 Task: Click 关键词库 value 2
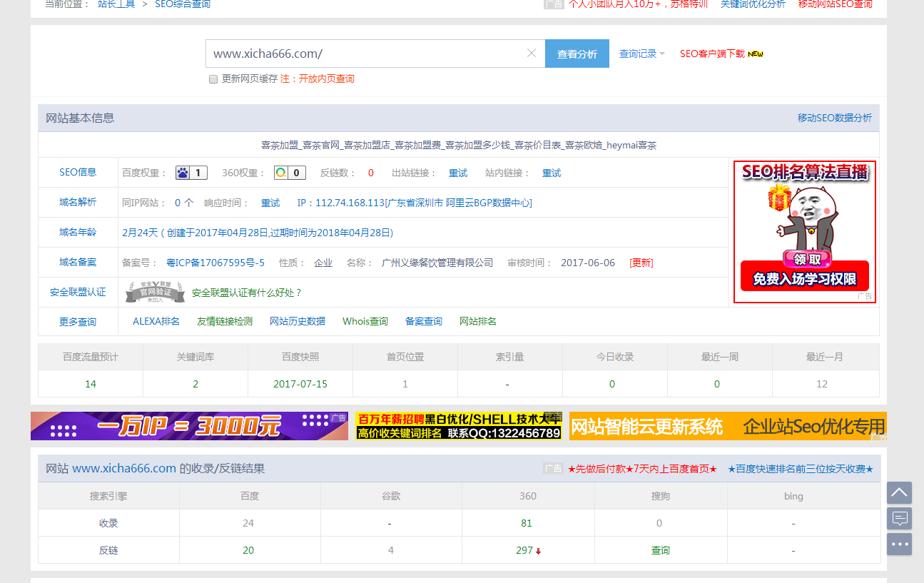(x=196, y=384)
